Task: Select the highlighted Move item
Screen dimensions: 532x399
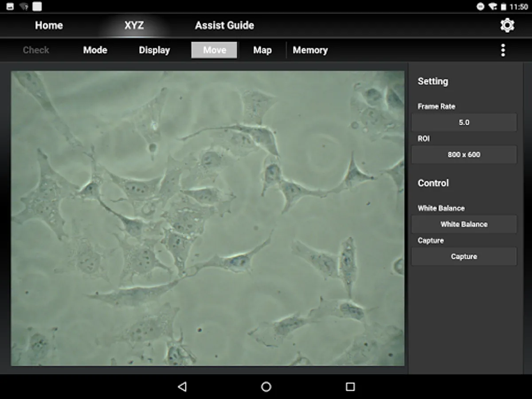Action: 215,50
